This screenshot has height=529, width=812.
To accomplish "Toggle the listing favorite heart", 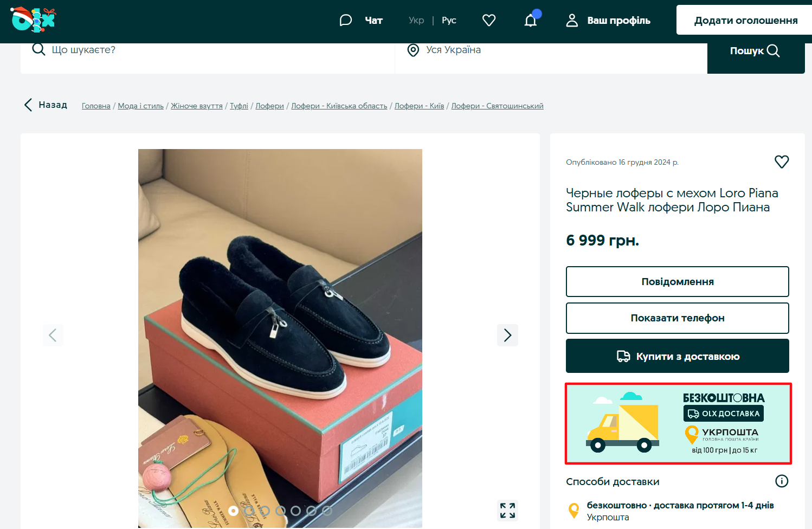I will click(x=782, y=162).
